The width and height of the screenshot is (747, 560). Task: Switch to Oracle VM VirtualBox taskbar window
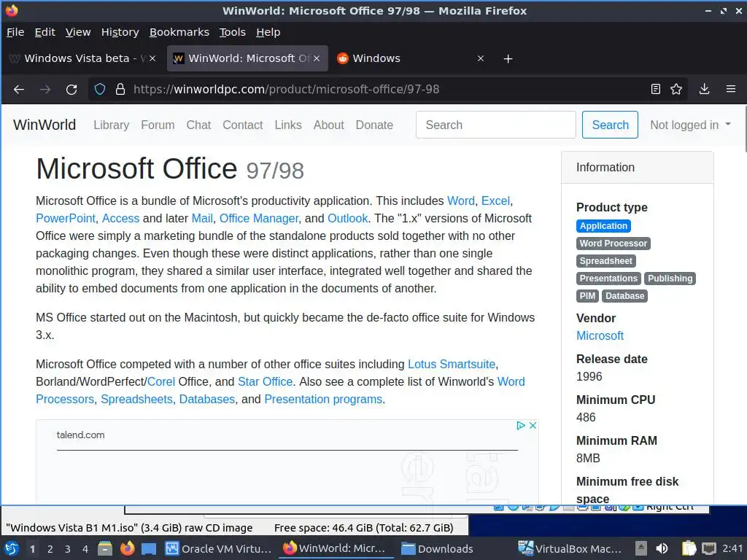[x=219, y=548]
